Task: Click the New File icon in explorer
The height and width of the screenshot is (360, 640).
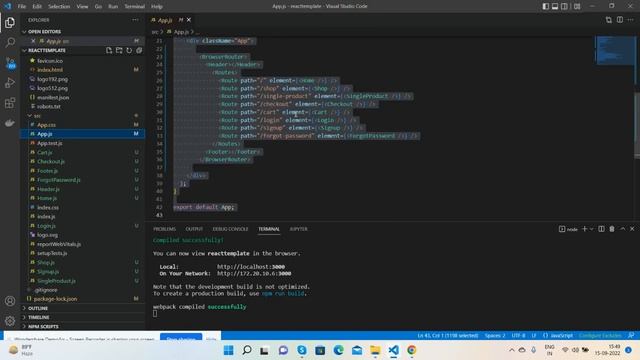Action: pos(109,50)
